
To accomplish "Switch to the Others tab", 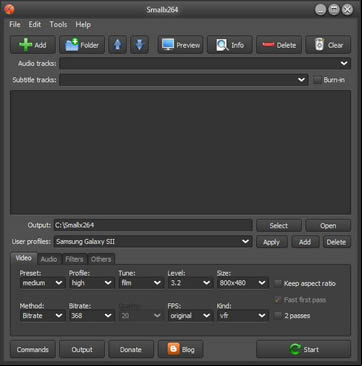I will coord(101,259).
